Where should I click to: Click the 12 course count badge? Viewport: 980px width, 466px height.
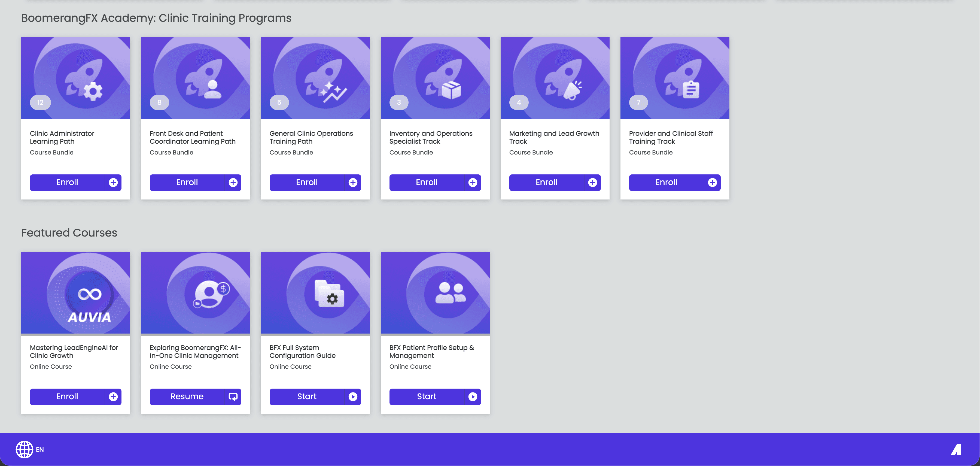pyautogui.click(x=40, y=102)
